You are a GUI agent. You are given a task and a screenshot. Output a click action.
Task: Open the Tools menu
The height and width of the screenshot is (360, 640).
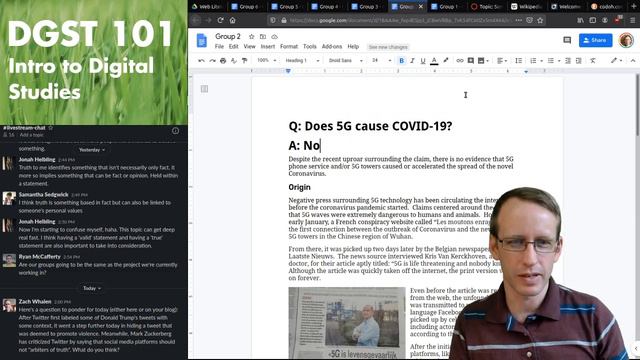[310, 47]
